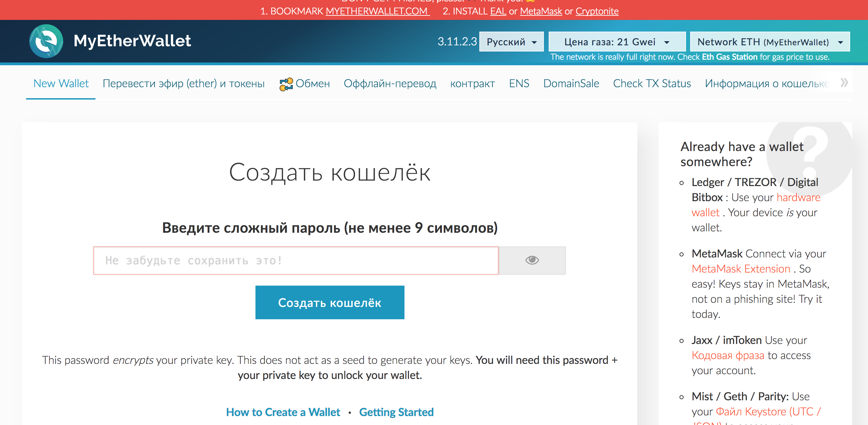Click the Создать кошелёк button
Viewport: 868px width, 425px height.
click(330, 302)
